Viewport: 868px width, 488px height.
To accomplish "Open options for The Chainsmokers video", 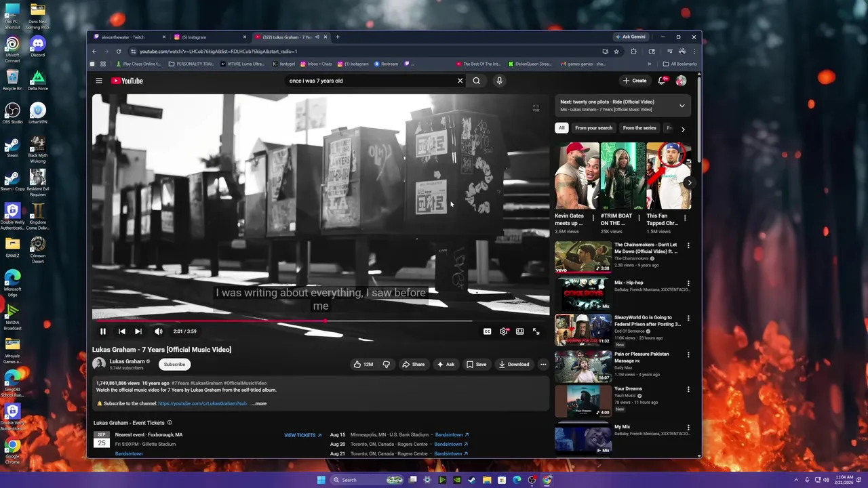I will pyautogui.click(x=688, y=245).
